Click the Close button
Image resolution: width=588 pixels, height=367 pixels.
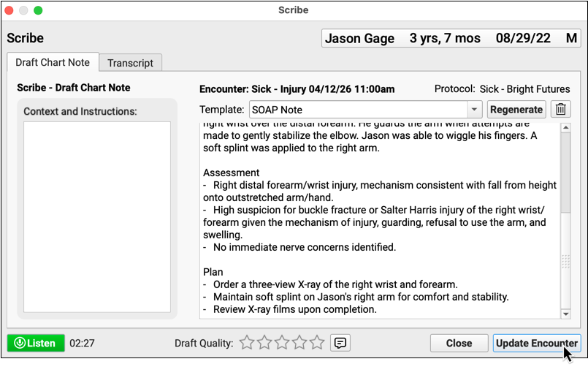[x=459, y=343]
